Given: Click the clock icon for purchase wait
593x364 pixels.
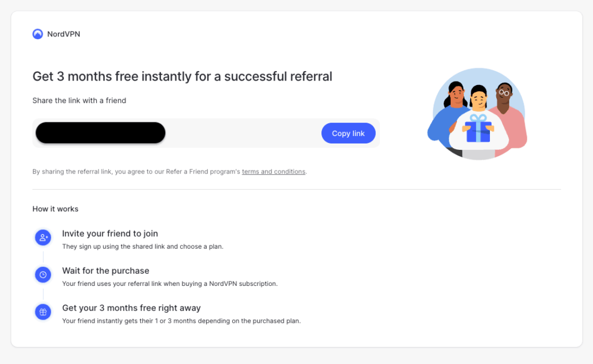Looking at the screenshot, I should coord(43,275).
